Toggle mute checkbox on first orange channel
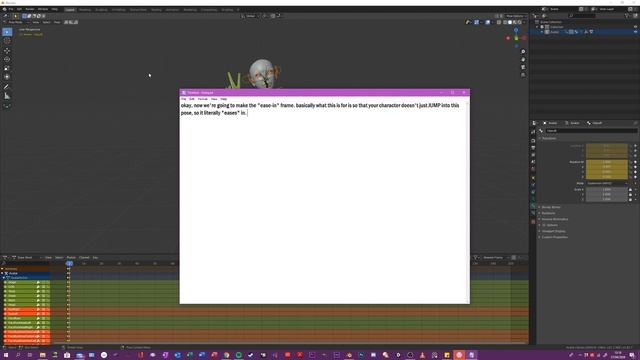The image size is (640, 360). click(x=43, y=309)
